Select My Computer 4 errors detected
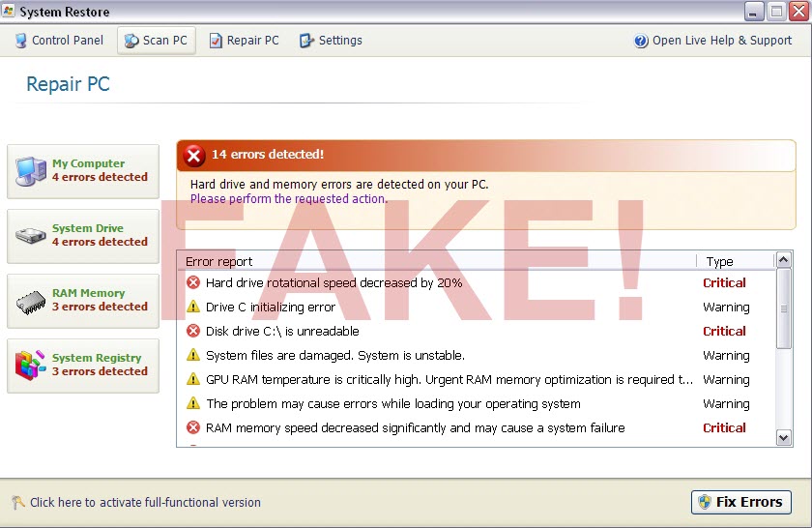 pyautogui.click(x=83, y=171)
